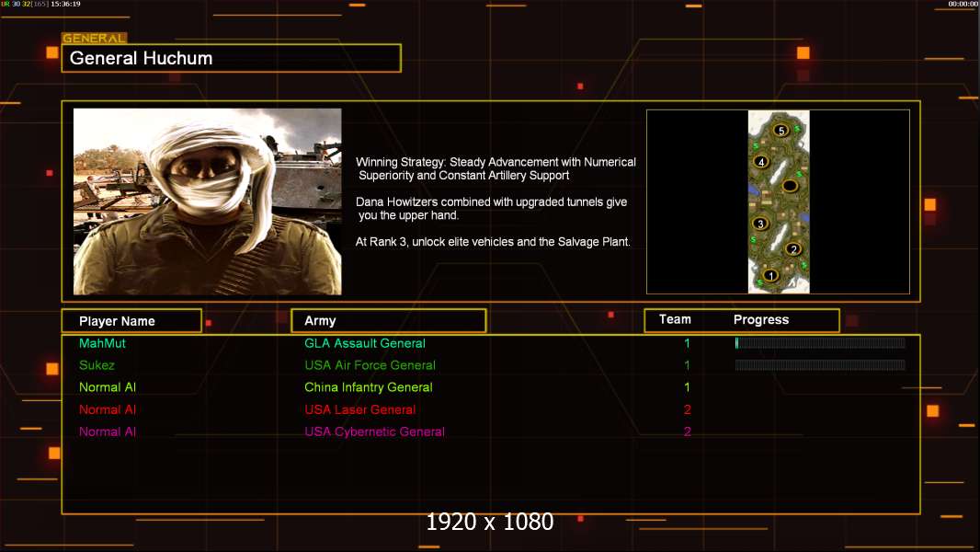Viewport: 980px width, 552px height.
Task: Click the General Huchum portrait image
Action: [x=208, y=201]
